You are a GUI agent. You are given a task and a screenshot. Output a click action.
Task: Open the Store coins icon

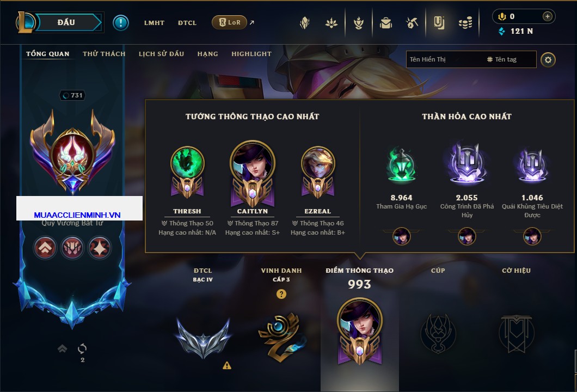[x=465, y=23]
